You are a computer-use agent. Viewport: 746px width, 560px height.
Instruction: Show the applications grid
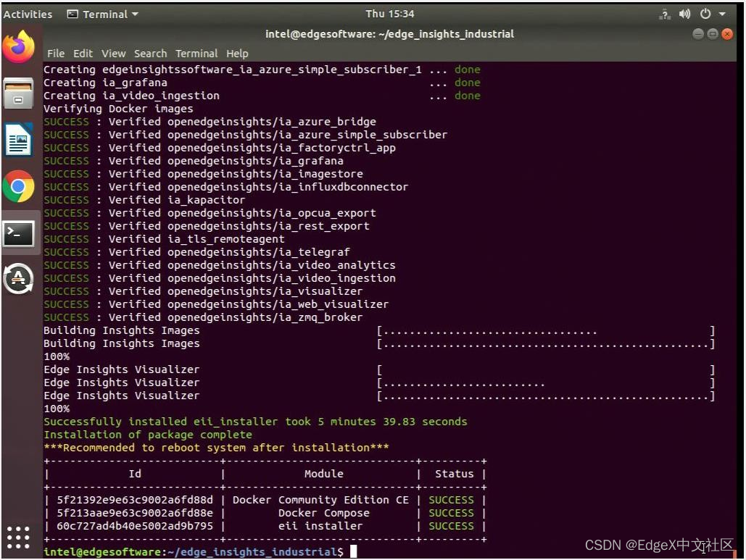point(19,538)
